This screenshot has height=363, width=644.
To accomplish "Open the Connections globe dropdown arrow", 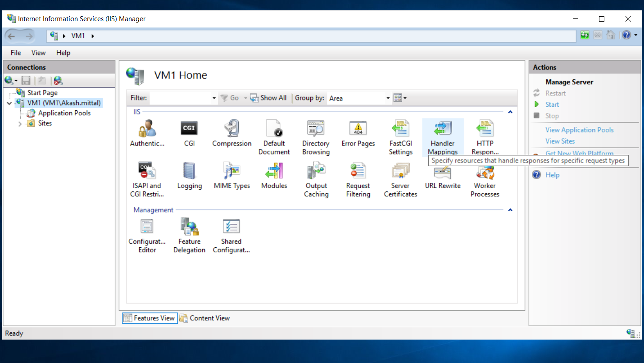I will 16,81.
